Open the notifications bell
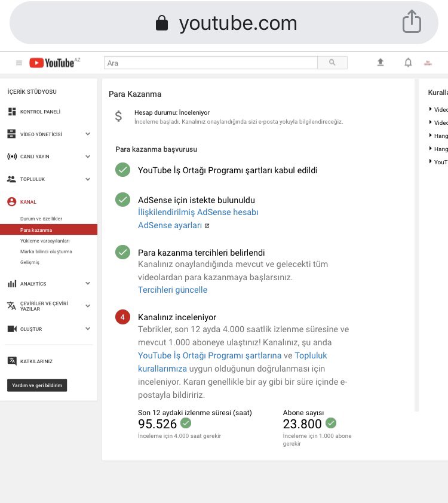This screenshot has height=503, width=448. point(408,62)
